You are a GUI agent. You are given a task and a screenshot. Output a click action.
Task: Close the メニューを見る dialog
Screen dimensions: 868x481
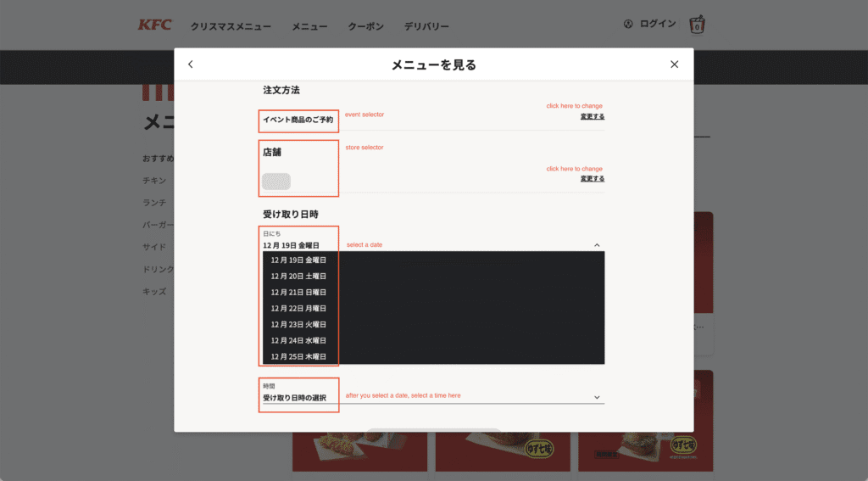pos(674,64)
